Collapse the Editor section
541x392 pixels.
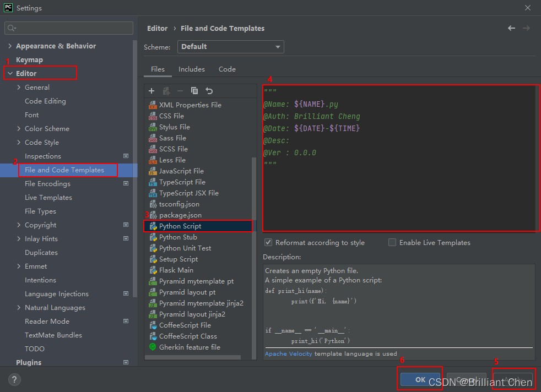pos(10,73)
